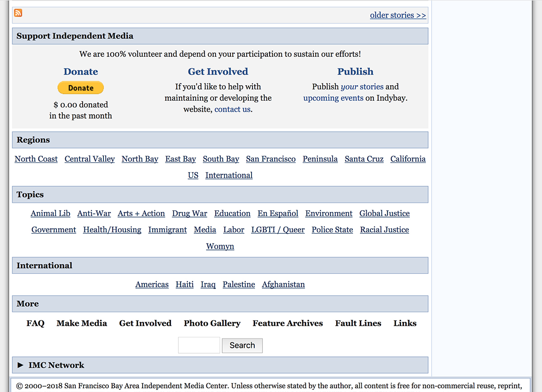
Task: Click the 'Topics' section header
Action: [220, 194]
